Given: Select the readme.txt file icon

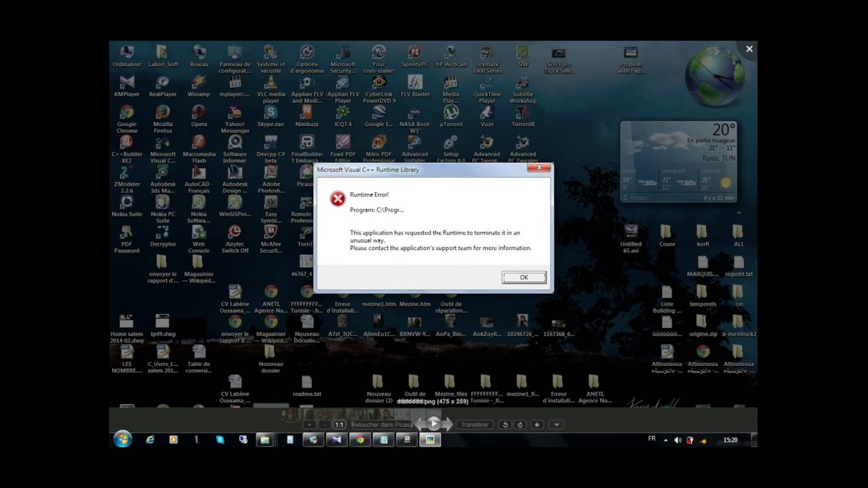Looking at the screenshot, I should point(307,386).
